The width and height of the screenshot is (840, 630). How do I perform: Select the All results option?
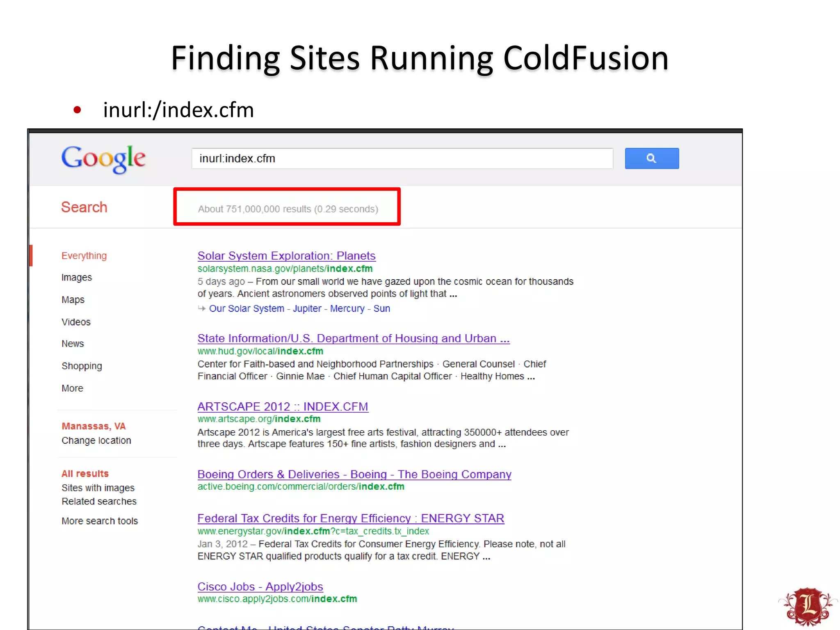(85, 474)
